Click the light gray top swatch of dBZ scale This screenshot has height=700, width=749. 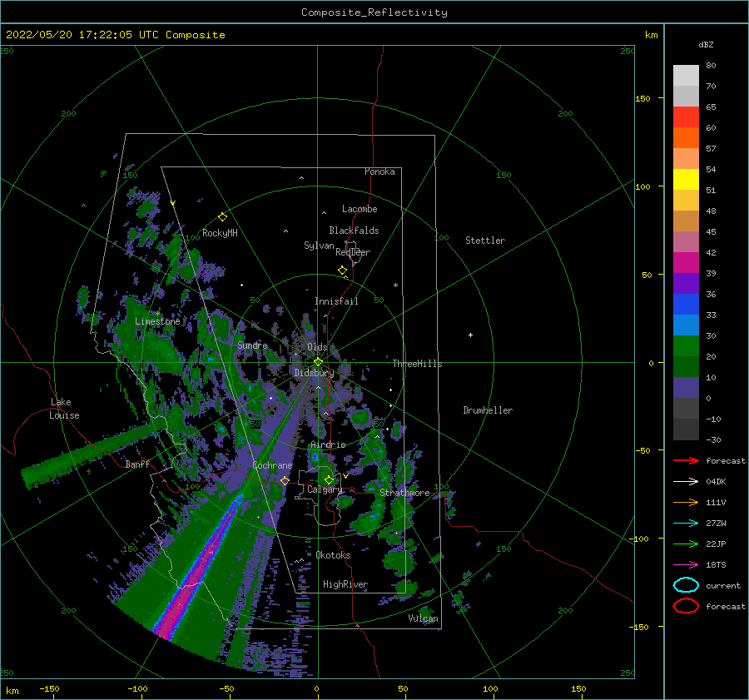pos(686,76)
